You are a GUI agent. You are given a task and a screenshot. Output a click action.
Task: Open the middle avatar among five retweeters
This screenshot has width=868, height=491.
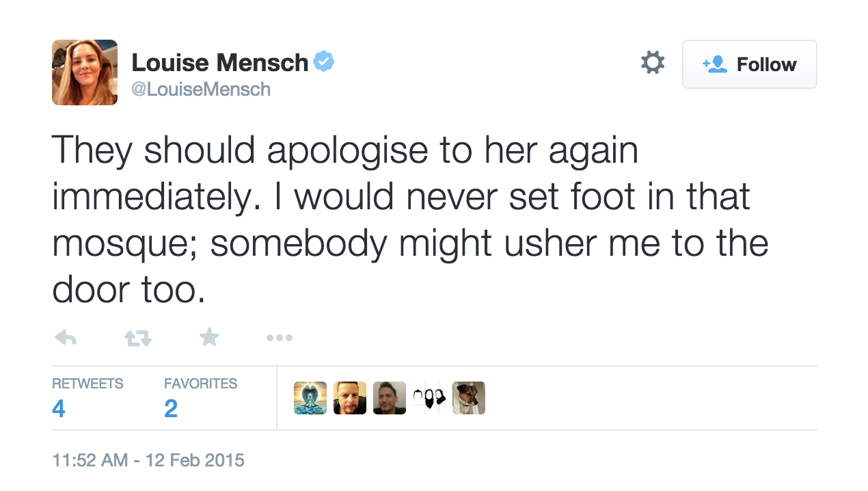click(x=390, y=398)
